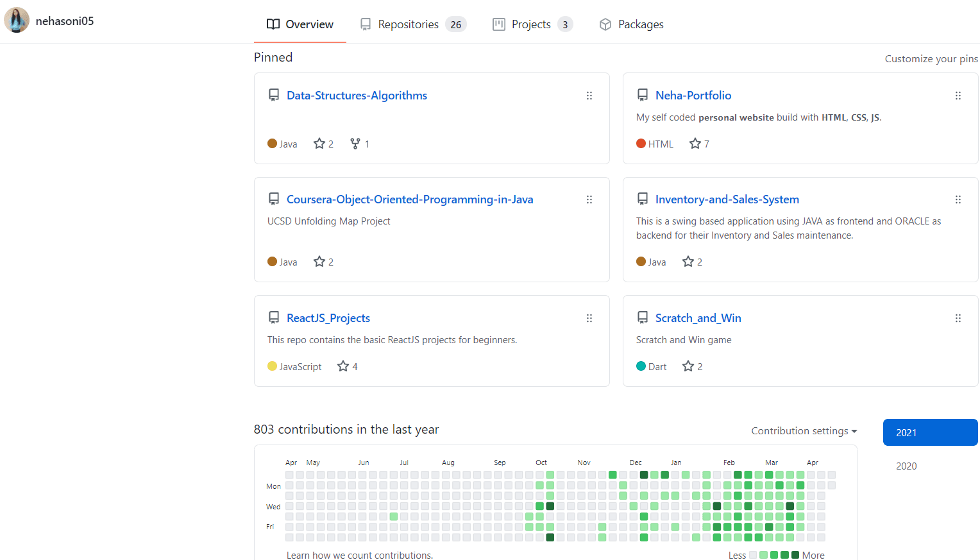Open the Scratch_and_Win repository link

coord(698,318)
